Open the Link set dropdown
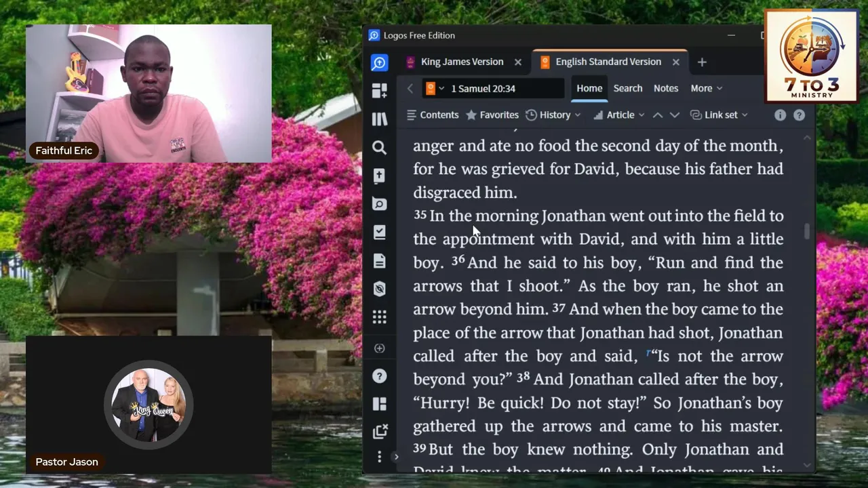868x488 pixels. pyautogui.click(x=719, y=115)
